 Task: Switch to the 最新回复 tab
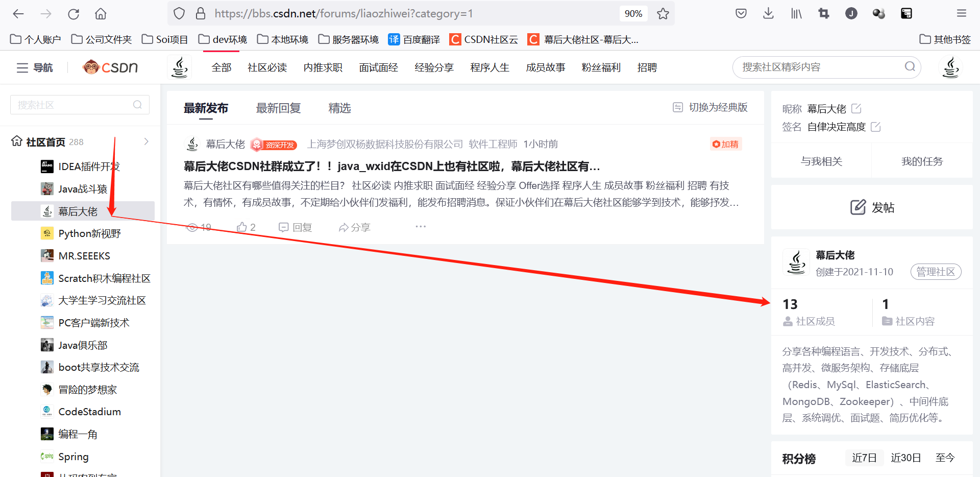pos(278,108)
